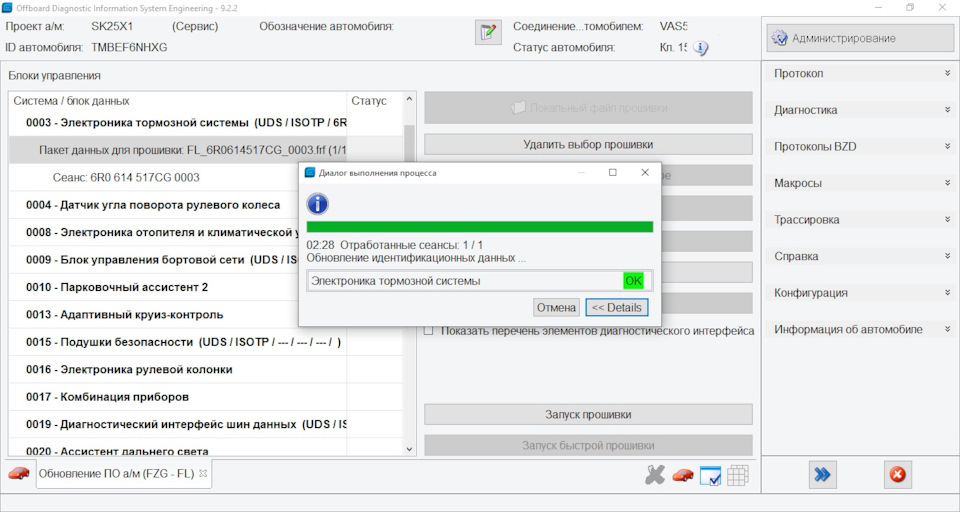Click the project value SK25X1
The image size is (960, 512).
tap(112, 27)
